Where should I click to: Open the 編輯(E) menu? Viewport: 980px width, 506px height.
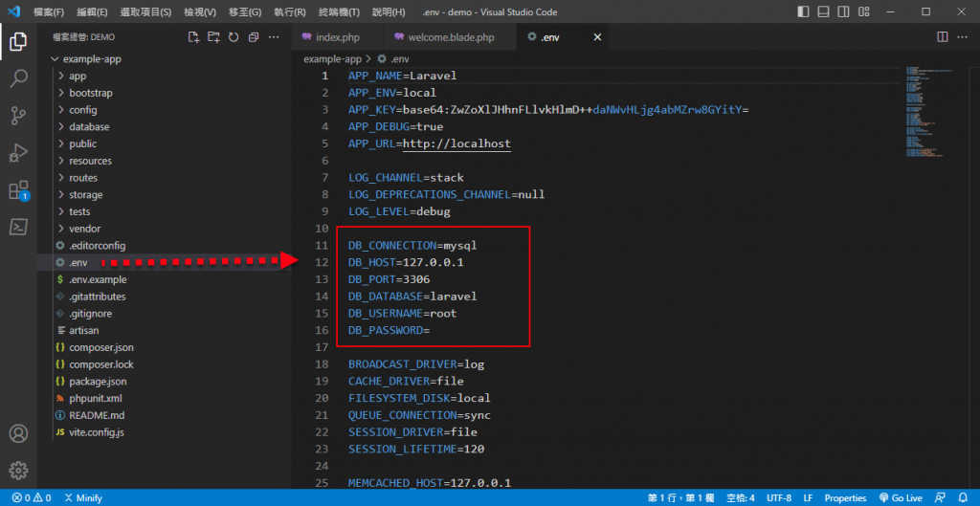pos(92,11)
